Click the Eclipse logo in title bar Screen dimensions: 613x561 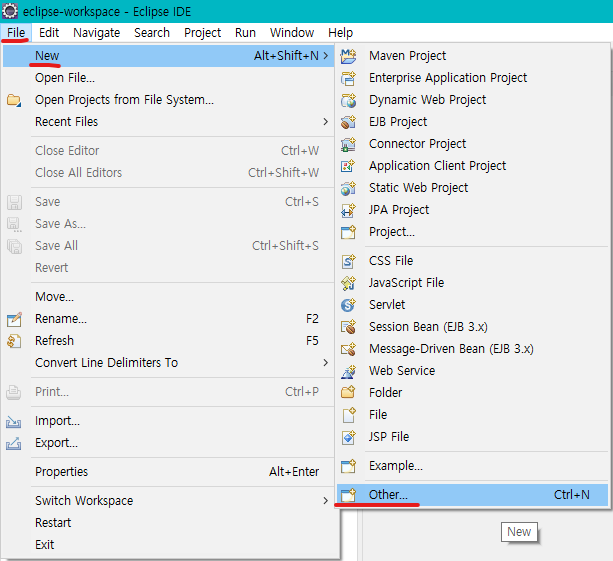pos(10,11)
